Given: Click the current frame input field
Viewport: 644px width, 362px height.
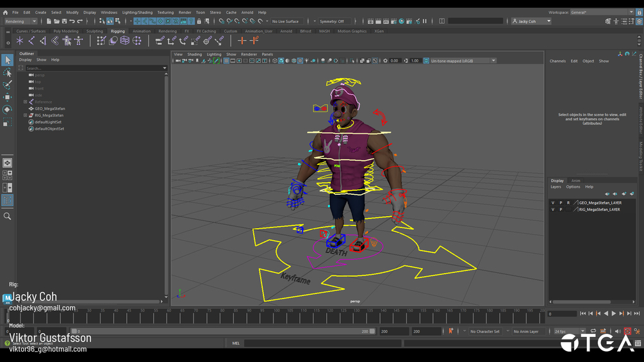Looking at the screenshot, I should [x=562, y=313].
